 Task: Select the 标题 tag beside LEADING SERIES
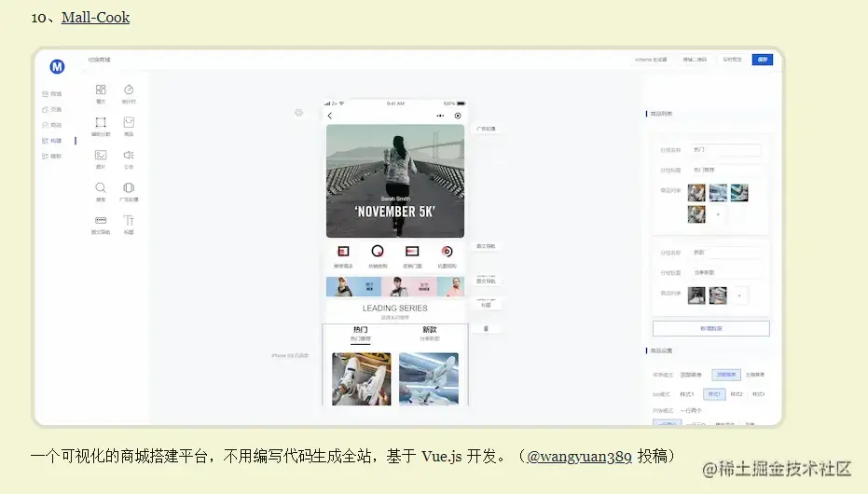[486, 304]
